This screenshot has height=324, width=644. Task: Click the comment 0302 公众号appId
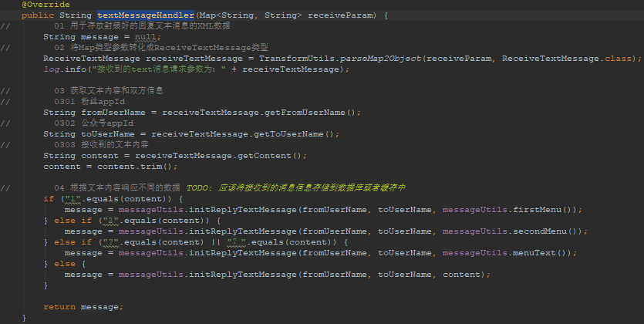93,123
